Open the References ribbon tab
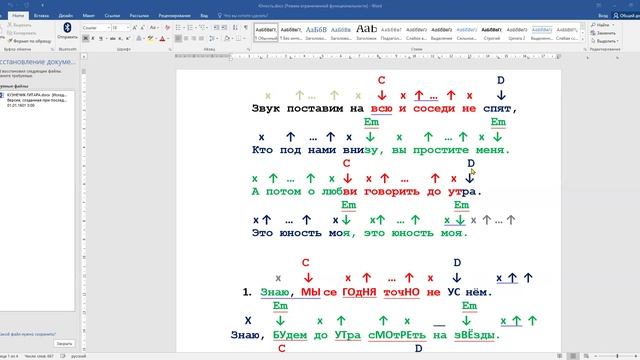Viewport: 640px width, 360px height. pyautogui.click(x=112, y=16)
